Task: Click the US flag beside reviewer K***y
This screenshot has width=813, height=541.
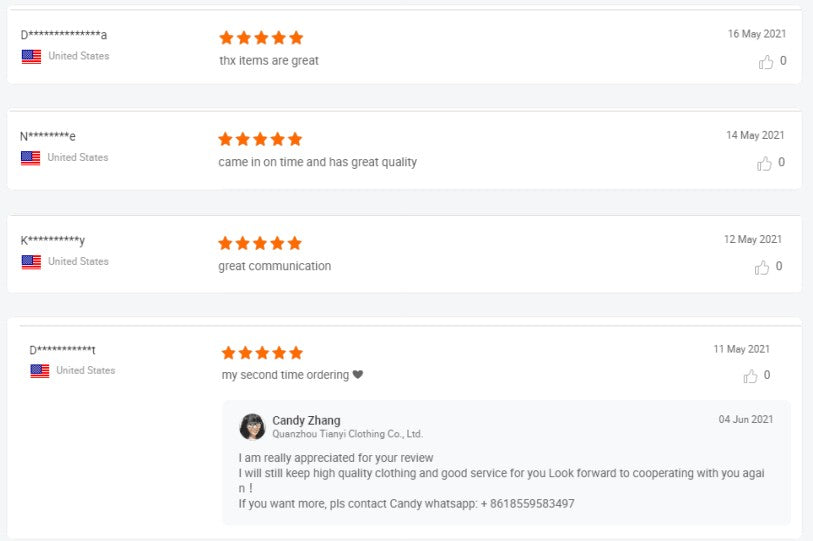Action: (31, 262)
